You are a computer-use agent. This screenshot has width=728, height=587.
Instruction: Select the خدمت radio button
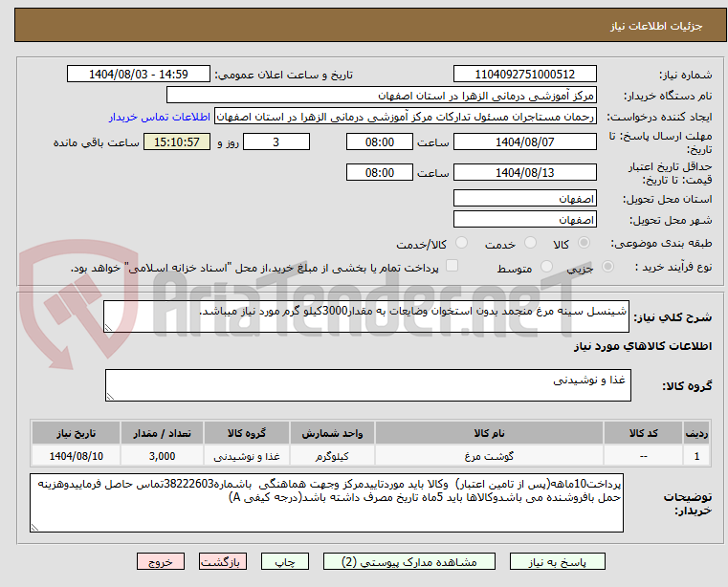pos(530,243)
